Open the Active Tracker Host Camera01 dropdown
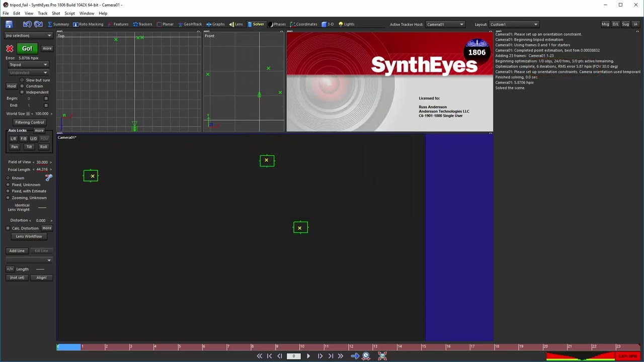Image resolution: width=644 pixels, height=362 pixels. click(x=445, y=24)
